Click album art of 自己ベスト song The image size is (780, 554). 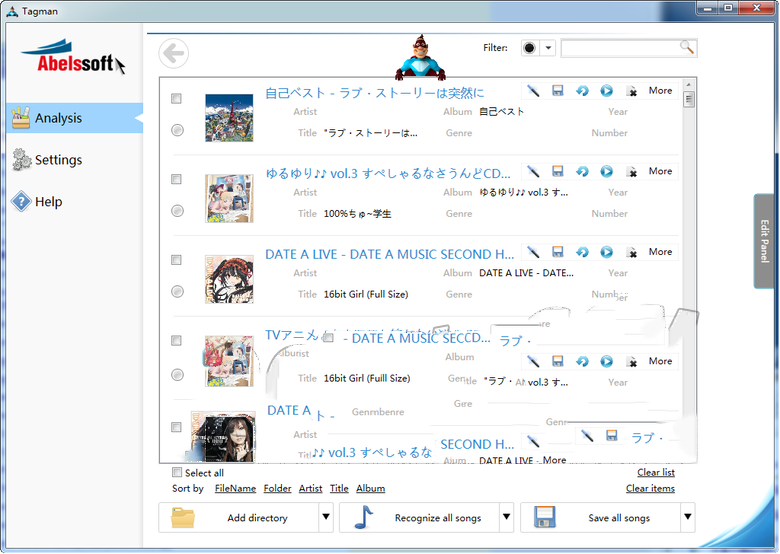point(229,118)
